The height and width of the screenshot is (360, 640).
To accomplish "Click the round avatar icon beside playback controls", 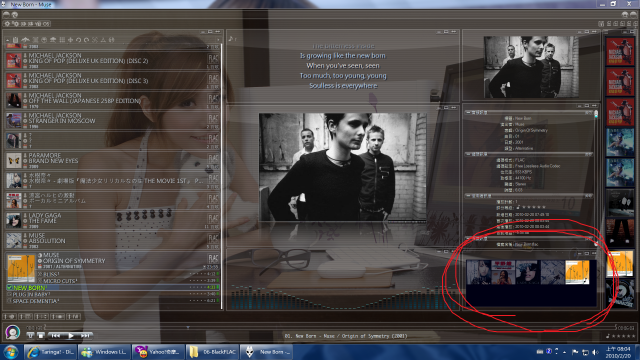I will [13, 332].
